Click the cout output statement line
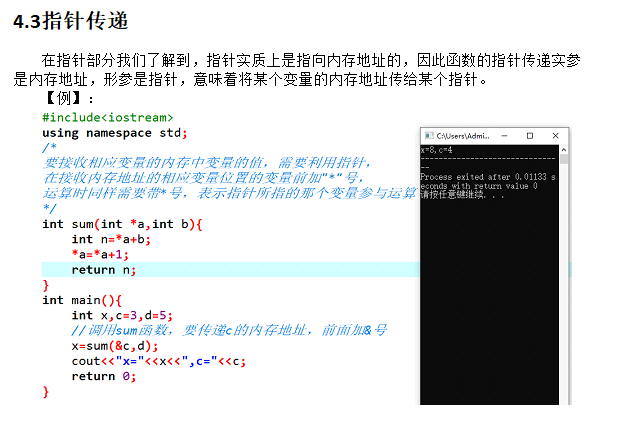The image size is (617, 421). click(x=159, y=361)
